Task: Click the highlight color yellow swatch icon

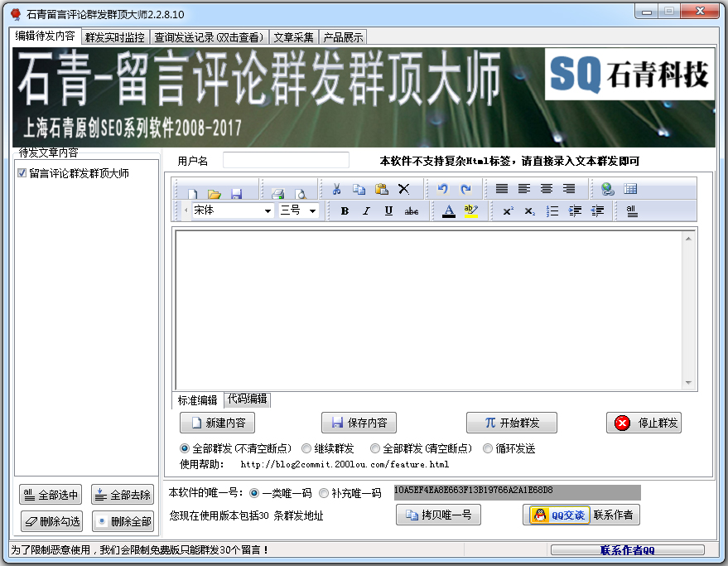Action: point(470,210)
